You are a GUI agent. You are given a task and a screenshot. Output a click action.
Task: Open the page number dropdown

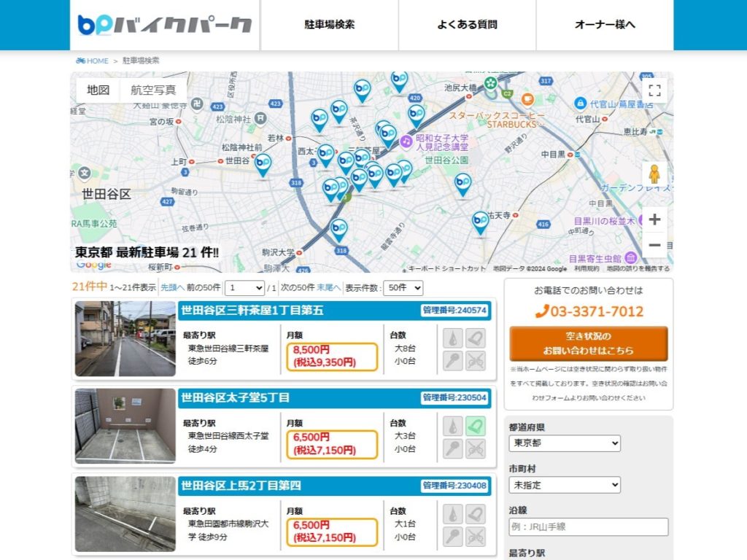[244, 288]
